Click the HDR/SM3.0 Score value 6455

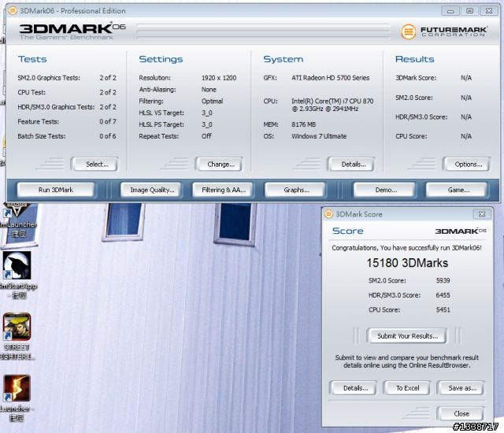[443, 295]
